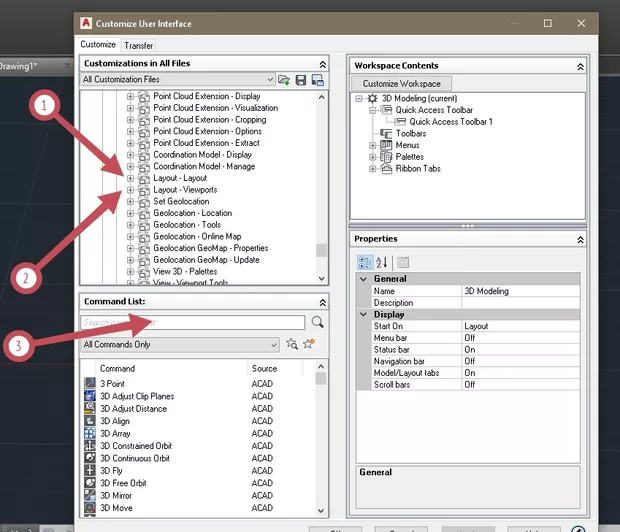Click the Source column header
Screen dimensions: 620x532
(274, 368)
